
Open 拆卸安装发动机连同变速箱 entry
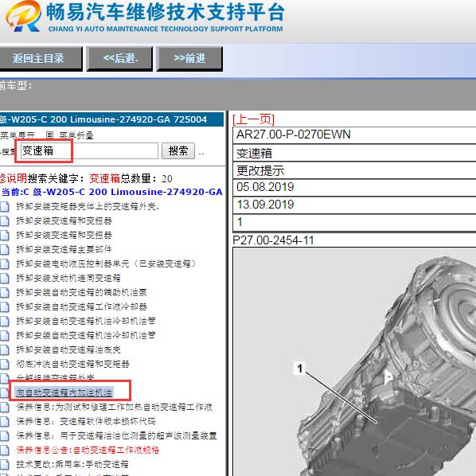click(x=68, y=278)
